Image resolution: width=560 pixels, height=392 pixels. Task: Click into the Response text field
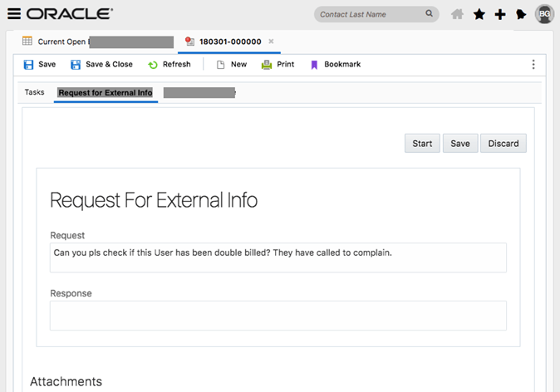pos(278,316)
